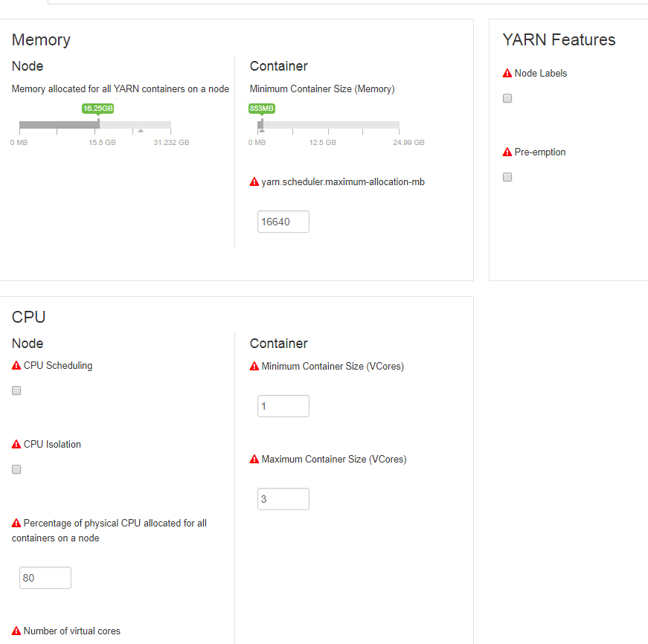Click the Minimum Container Size VCores field showing 1
Viewport: 648px width, 644px height.
pyautogui.click(x=283, y=405)
